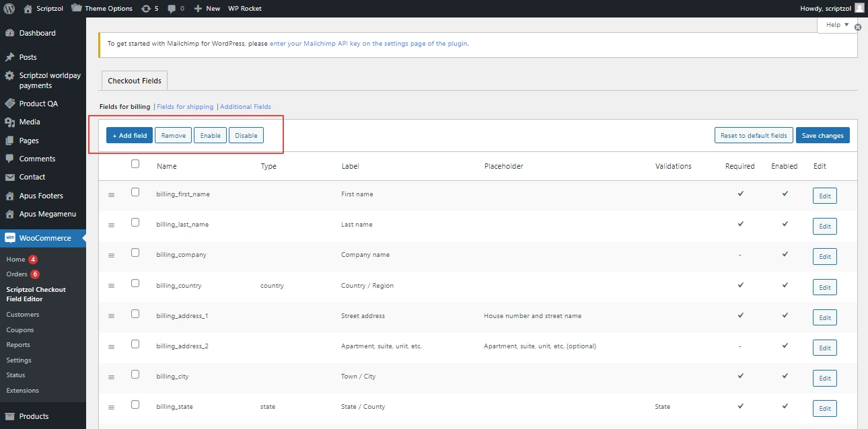Click the drag handle icon for billing_address_1
The width and height of the screenshot is (868, 429).
pyautogui.click(x=112, y=316)
